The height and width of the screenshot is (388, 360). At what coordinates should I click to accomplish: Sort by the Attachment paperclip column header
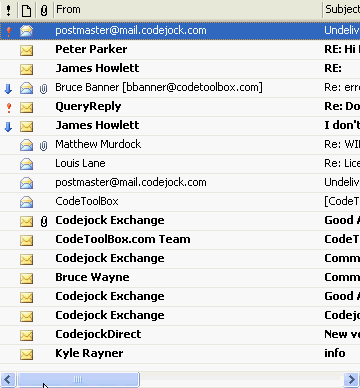click(x=44, y=10)
